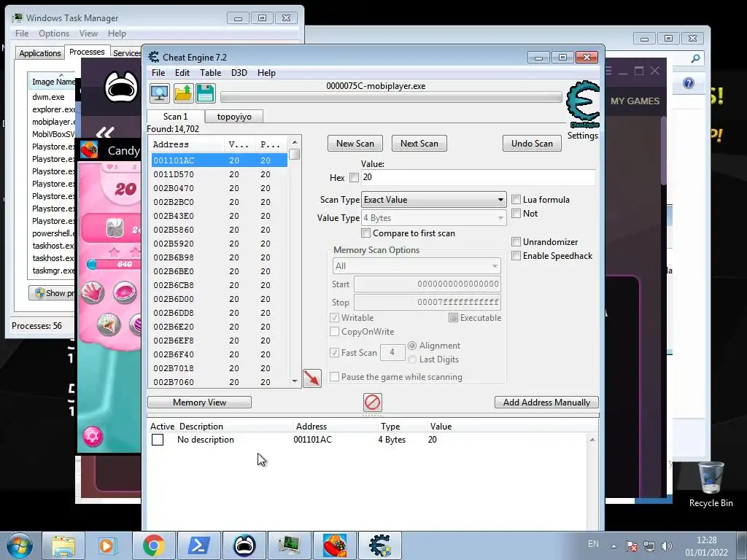Switch to Task Manager taskbar icon
Image resolution: width=747 pixels, height=560 pixels.
point(289,545)
